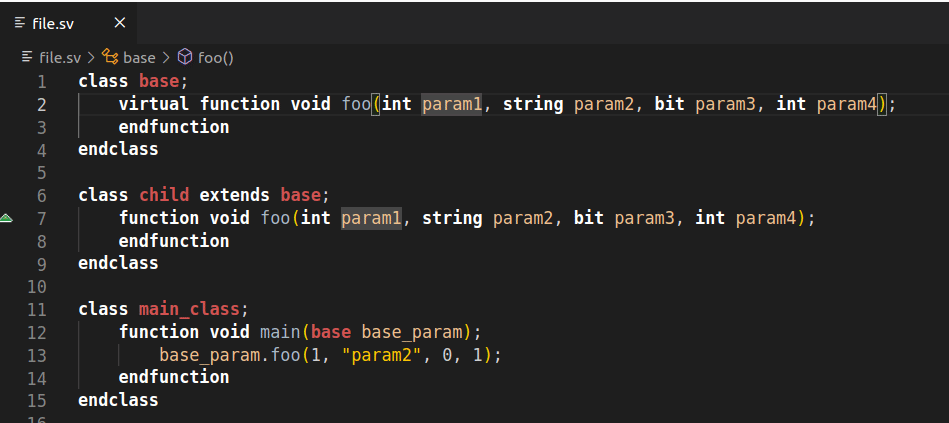The height and width of the screenshot is (423, 949).
Task: Open the foo() breadcrumb dropdown
Action: (x=215, y=57)
